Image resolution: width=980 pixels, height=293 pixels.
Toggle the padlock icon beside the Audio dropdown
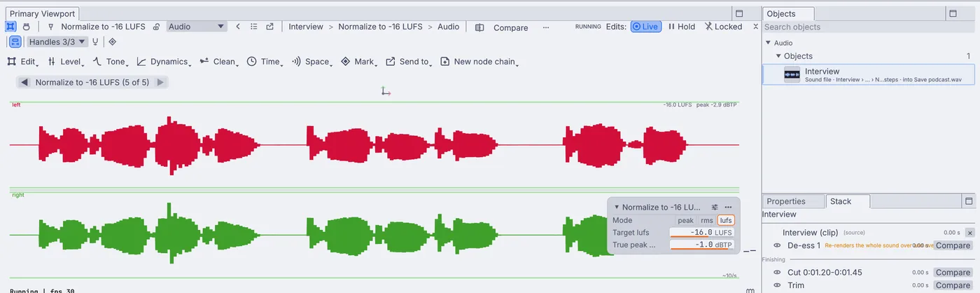[x=156, y=27]
